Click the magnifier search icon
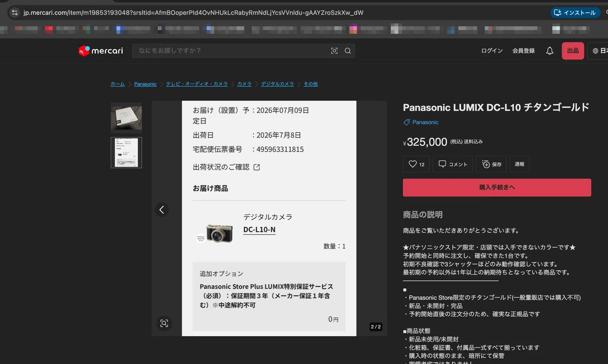This screenshot has height=364, width=608. (348, 51)
